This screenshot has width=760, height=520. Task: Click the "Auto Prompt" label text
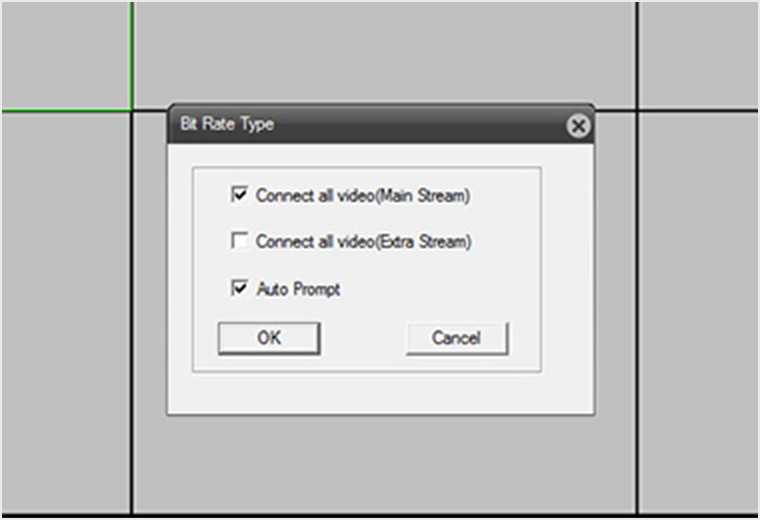click(298, 289)
